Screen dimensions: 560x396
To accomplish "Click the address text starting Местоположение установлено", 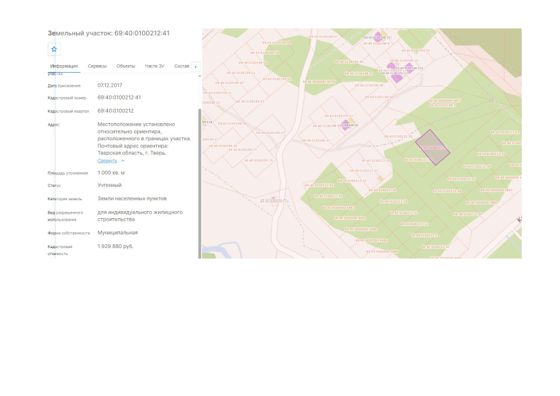I will click(144, 139).
